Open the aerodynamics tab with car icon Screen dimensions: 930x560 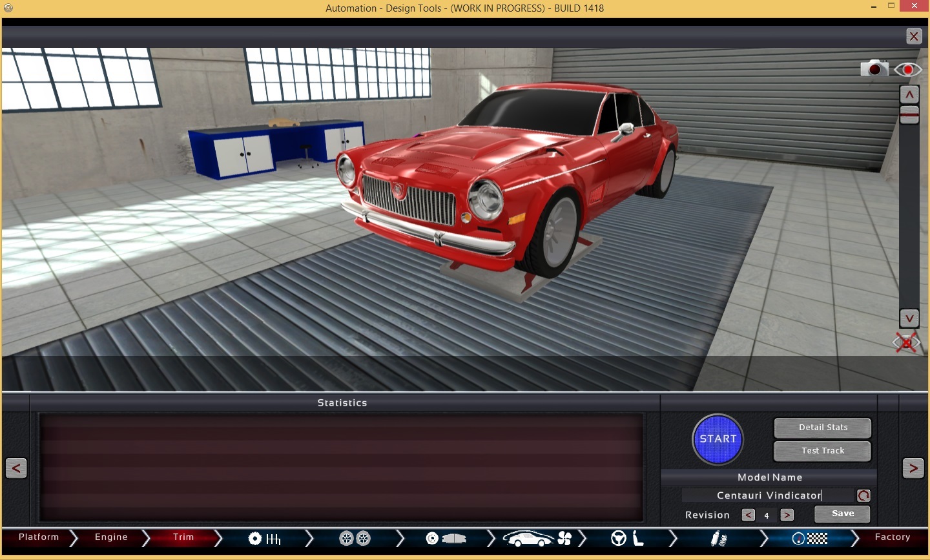pos(537,538)
